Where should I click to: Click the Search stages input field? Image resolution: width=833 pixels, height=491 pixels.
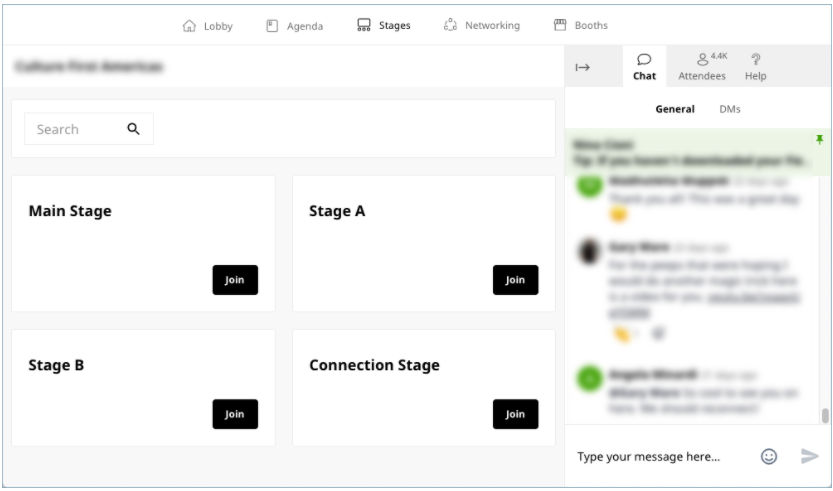(x=89, y=129)
